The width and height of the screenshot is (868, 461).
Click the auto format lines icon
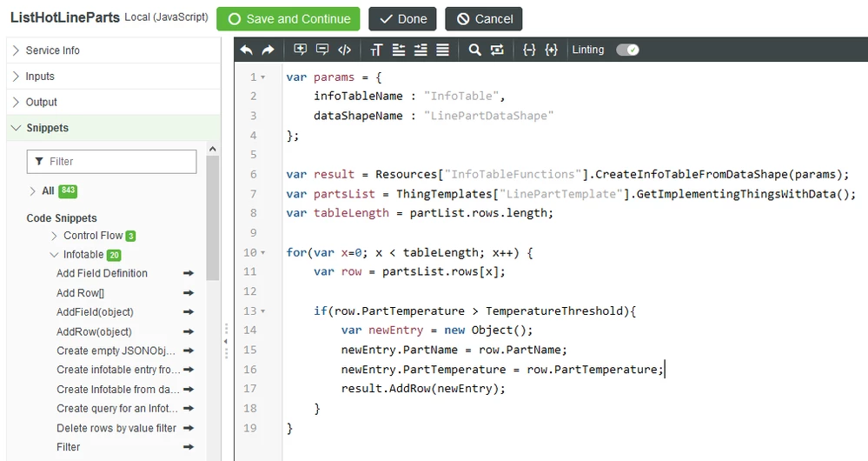tap(443, 50)
